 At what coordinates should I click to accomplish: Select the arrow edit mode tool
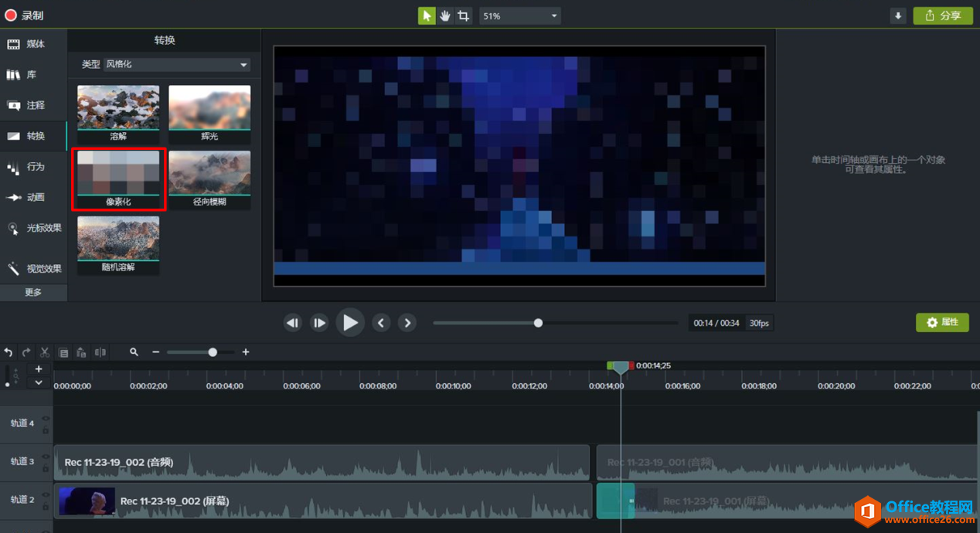click(427, 15)
